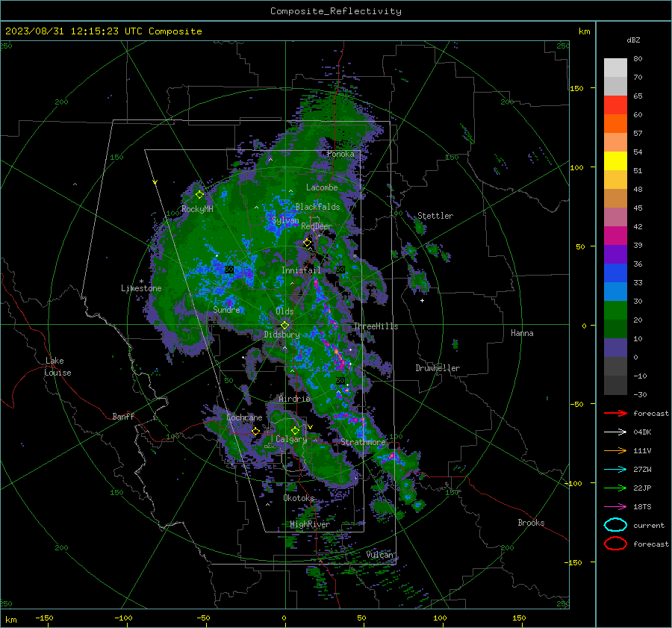Click the magenta 18TS arrow legend icon
The width and height of the screenshot is (672, 628).
(615, 507)
